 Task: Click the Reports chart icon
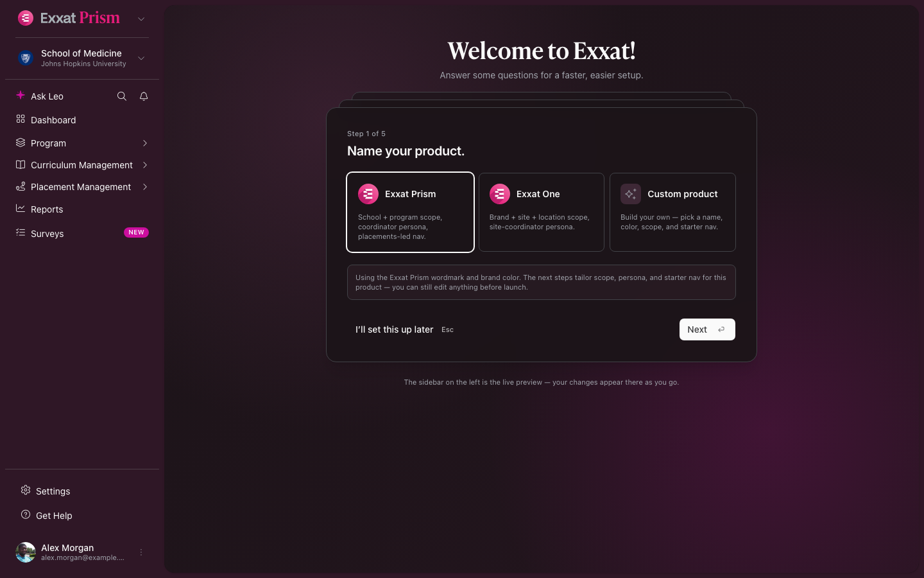click(21, 208)
